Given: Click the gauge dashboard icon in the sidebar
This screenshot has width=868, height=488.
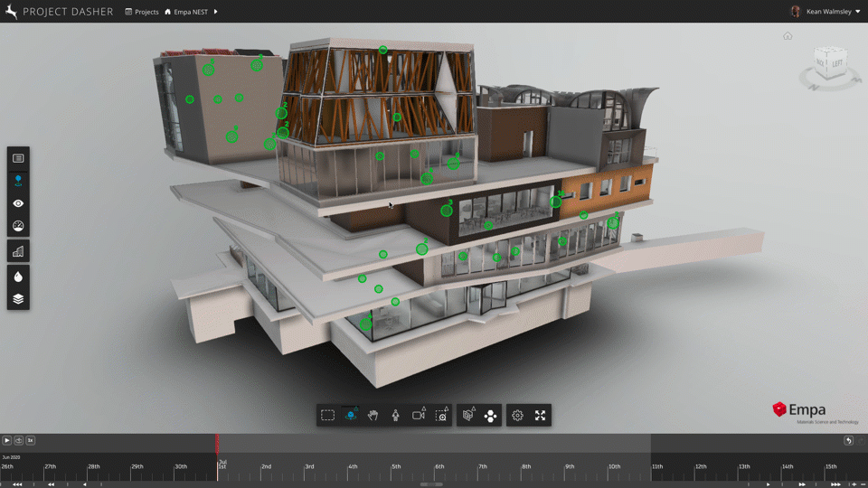Looking at the screenshot, I should coord(18,227).
